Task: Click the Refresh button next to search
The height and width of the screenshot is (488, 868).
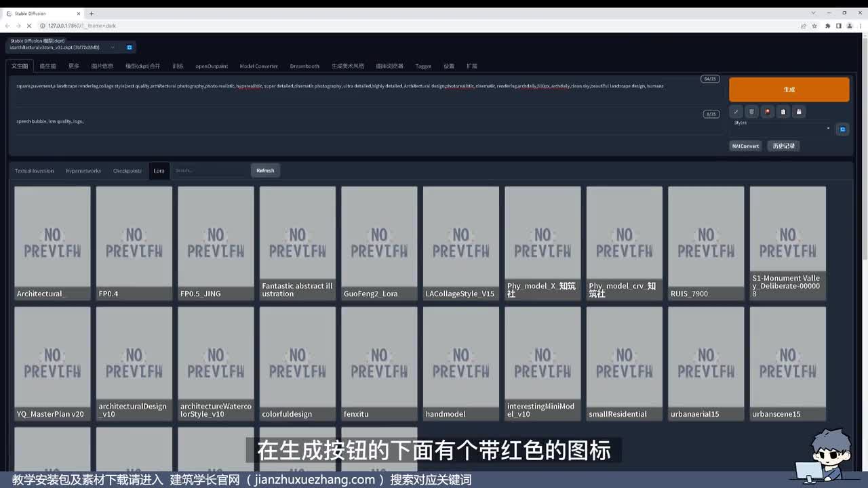Action: [x=265, y=171]
